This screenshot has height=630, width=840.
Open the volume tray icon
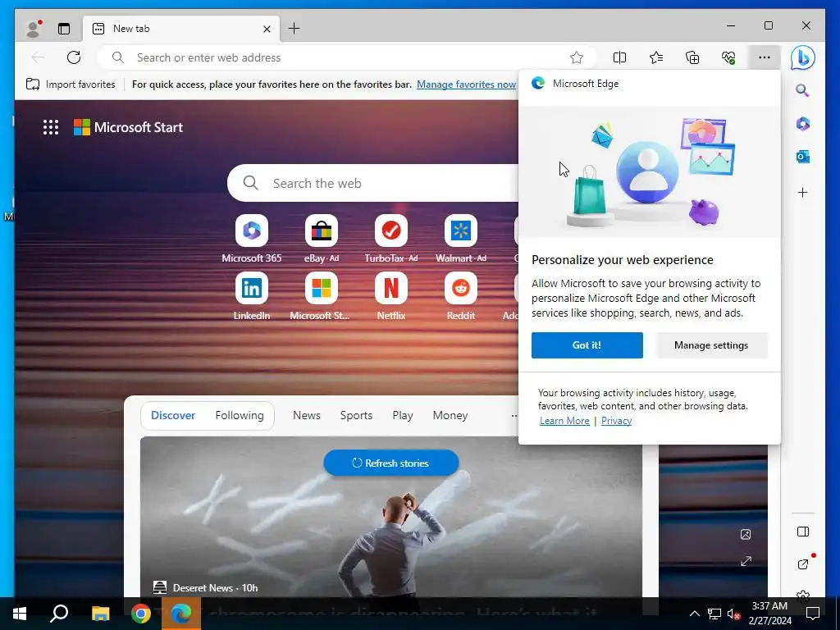point(733,614)
